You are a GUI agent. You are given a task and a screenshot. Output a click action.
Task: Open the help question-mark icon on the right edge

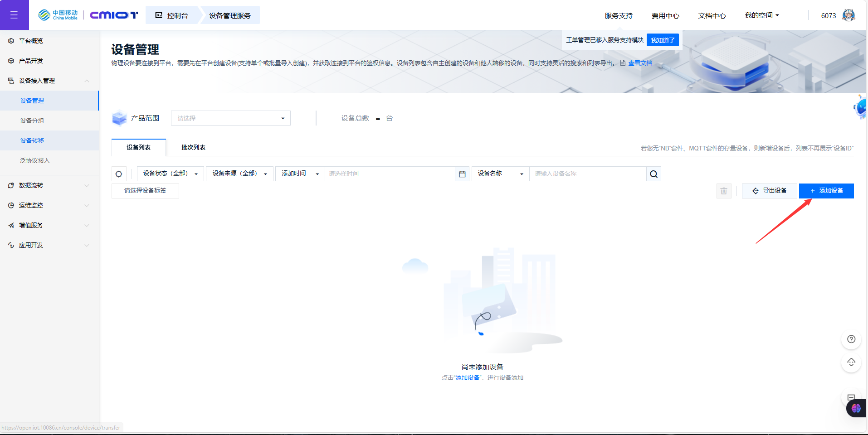pos(851,339)
